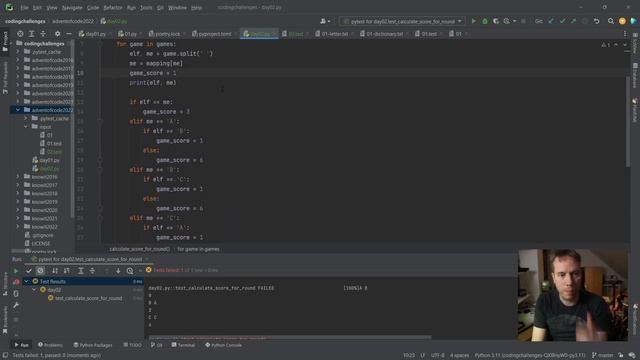Screen dimensions: 640x360
Task: Open the profiler run options dropdown arrow
Action: click(514, 21)
